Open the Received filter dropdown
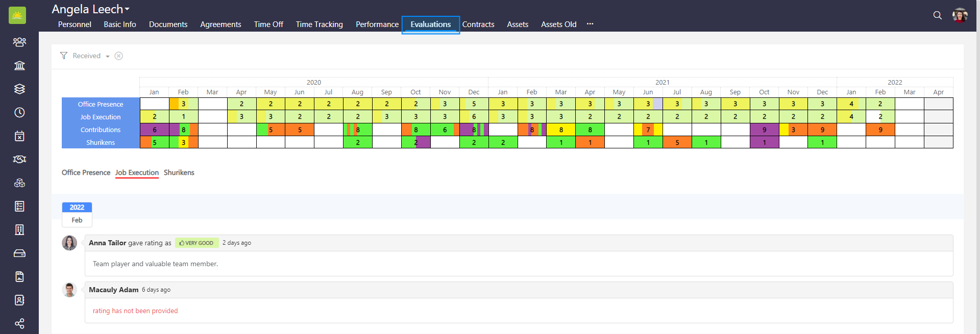Image resolution: width=980 pixels, height=334 pixels. (91, 56)
